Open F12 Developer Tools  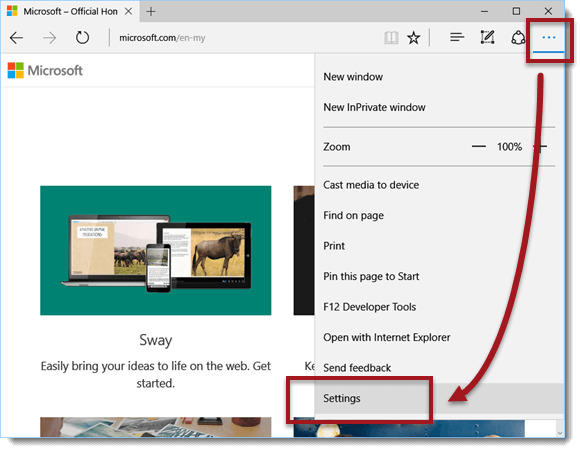[439, 307]
